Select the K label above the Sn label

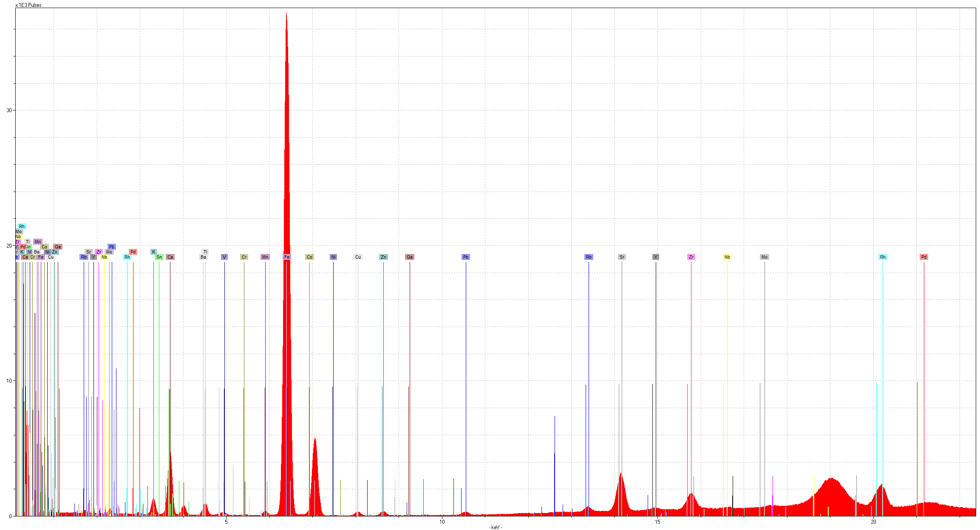point(154,252)
